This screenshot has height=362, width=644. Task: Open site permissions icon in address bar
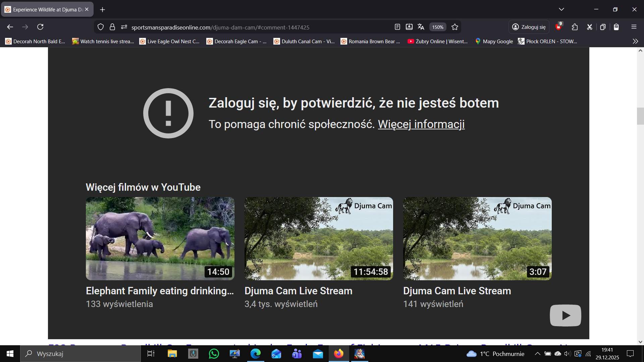124,27
